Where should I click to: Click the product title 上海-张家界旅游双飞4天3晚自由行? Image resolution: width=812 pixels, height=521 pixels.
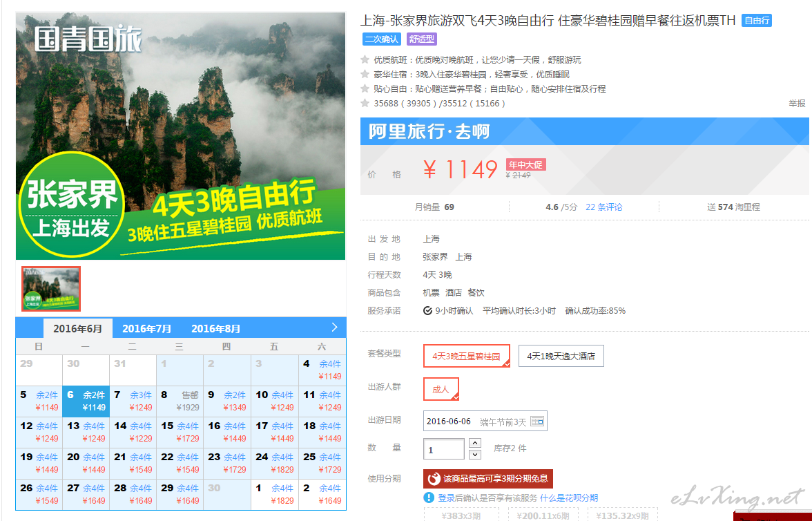(x=548, y=20)
